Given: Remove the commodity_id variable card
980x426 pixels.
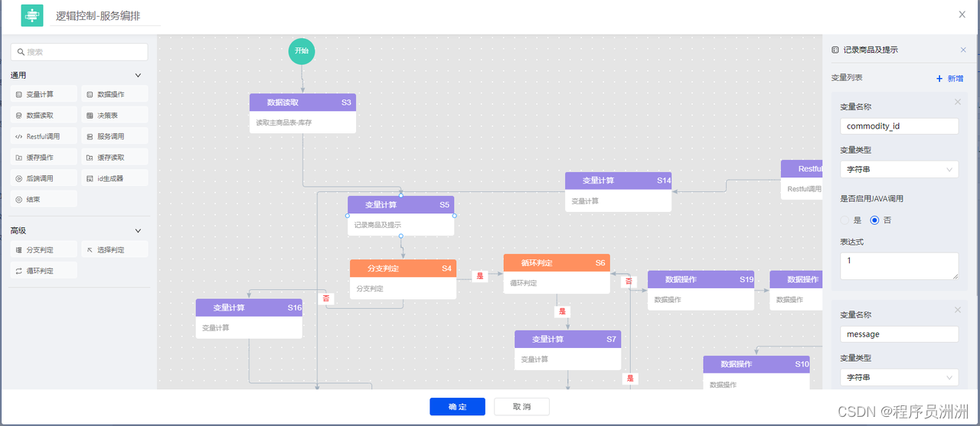Looking at the screenshot, I should click(x=957, y=102).
